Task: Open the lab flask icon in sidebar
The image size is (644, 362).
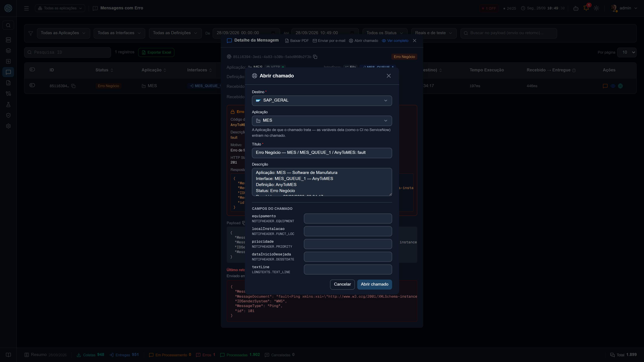Action: coord(8,105)
